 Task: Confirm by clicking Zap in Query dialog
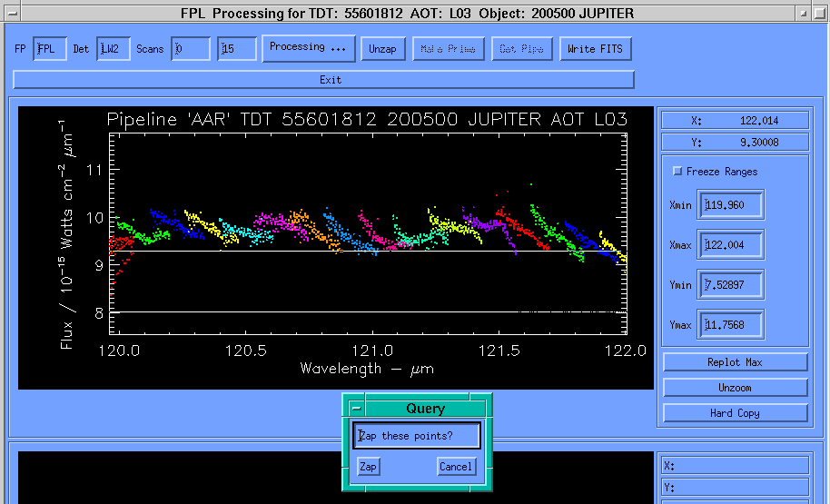pos(368,467)
